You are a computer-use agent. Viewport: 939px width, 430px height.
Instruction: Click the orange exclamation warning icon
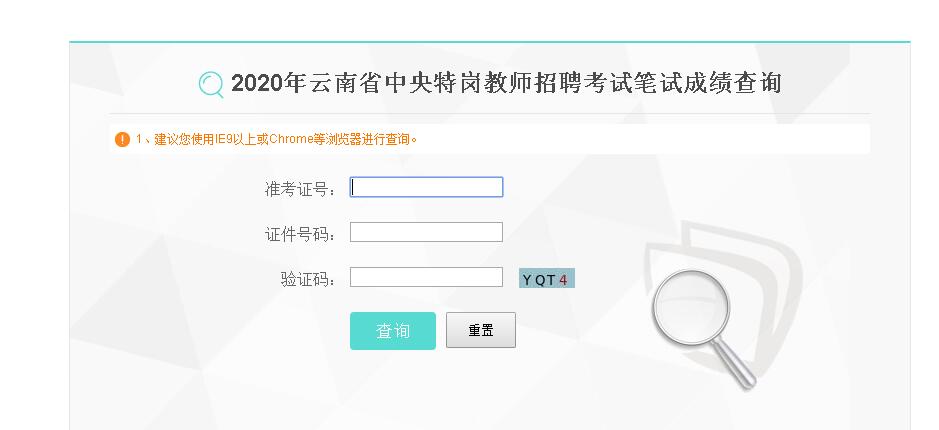(x=122, y=139)
